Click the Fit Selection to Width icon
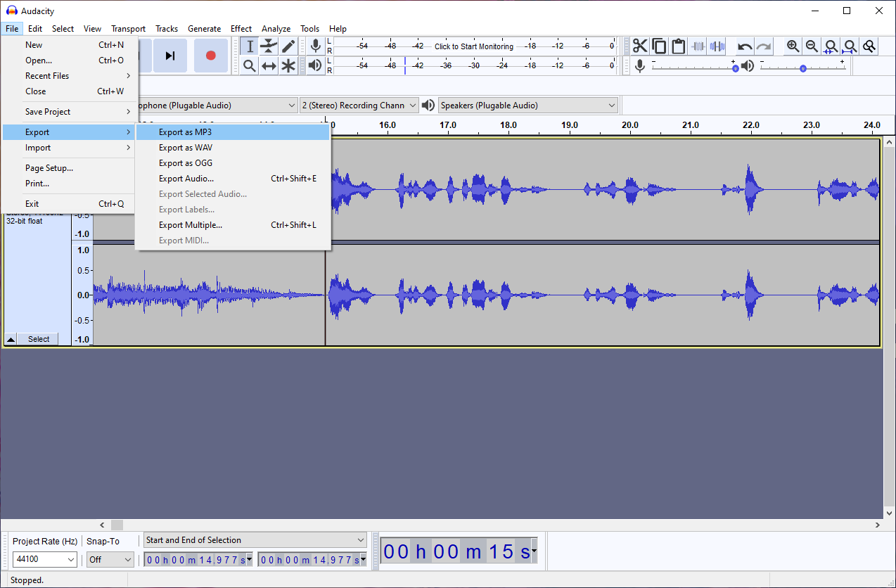 click(x=831, y=46)
